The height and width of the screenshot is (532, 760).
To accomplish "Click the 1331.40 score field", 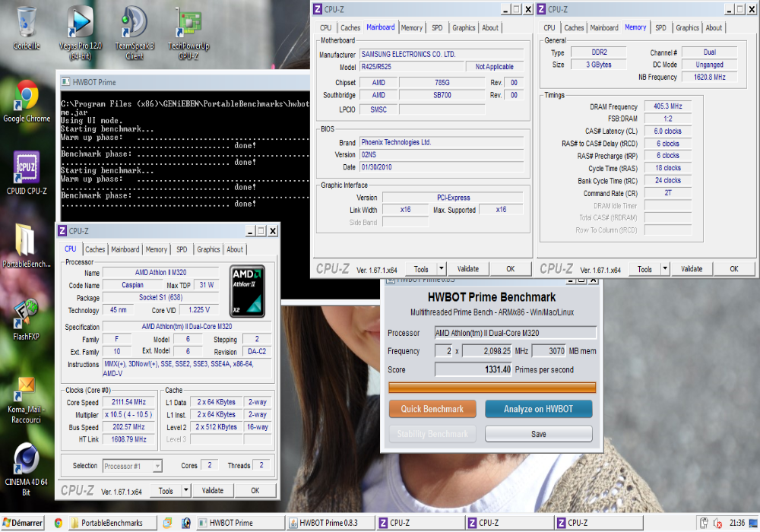I will [x=473, y=369].
